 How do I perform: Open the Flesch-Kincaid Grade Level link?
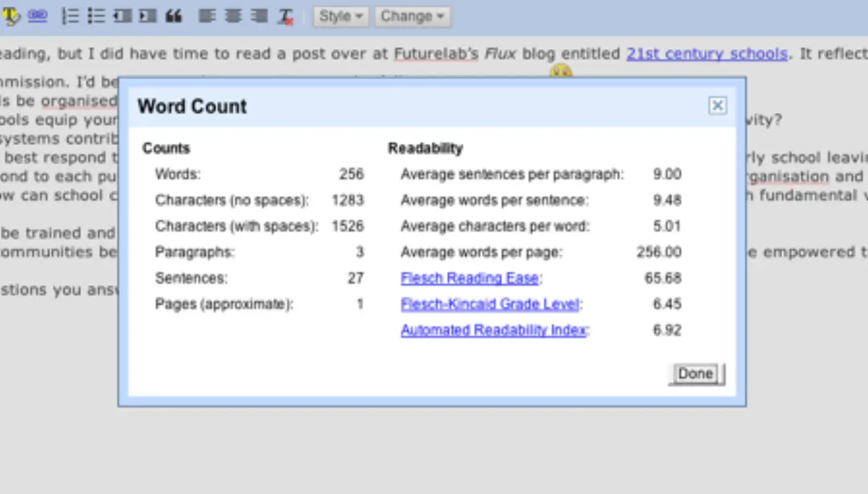tap(490, 304)
